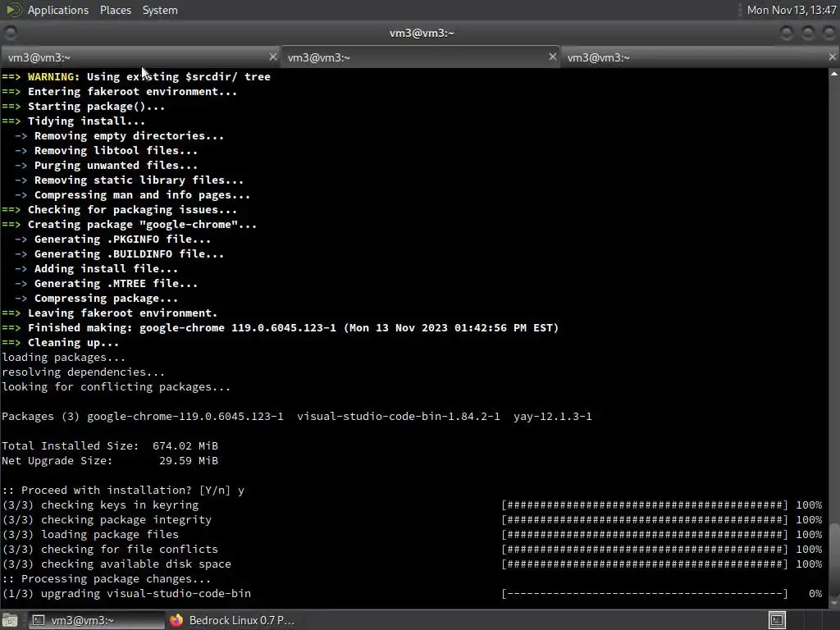Maximize the terminal window
Screen dimensions: 840x630
[x=807, y=33]
